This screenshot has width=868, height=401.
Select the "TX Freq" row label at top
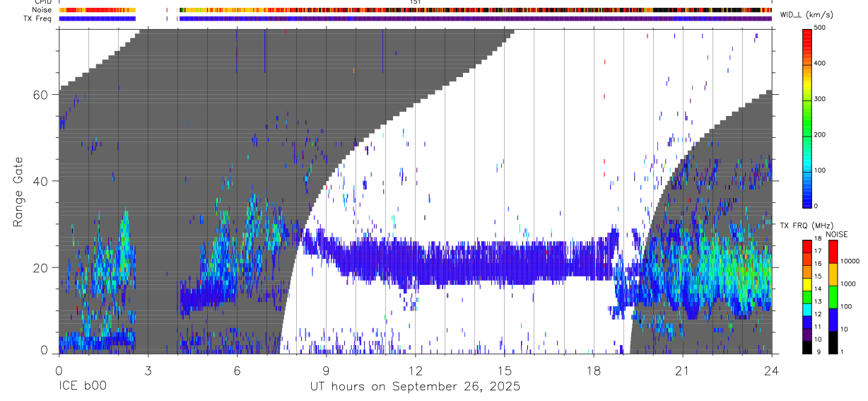pos(38,18)
